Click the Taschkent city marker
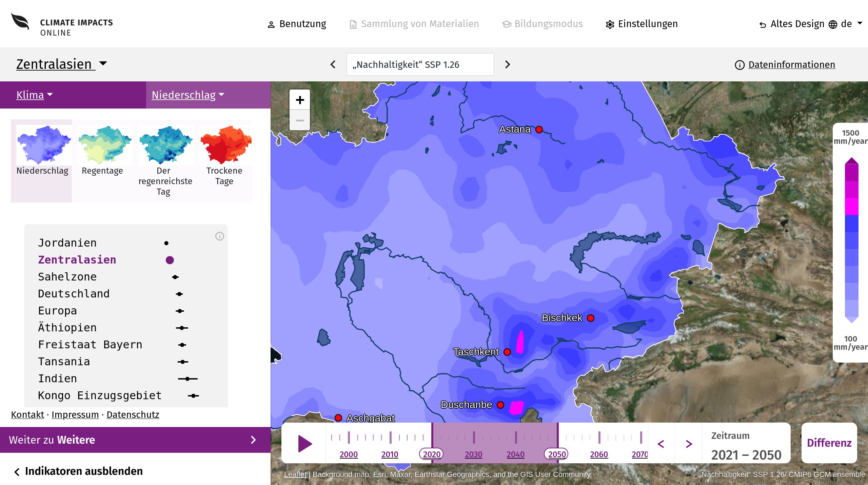 (x=507, y=352)
